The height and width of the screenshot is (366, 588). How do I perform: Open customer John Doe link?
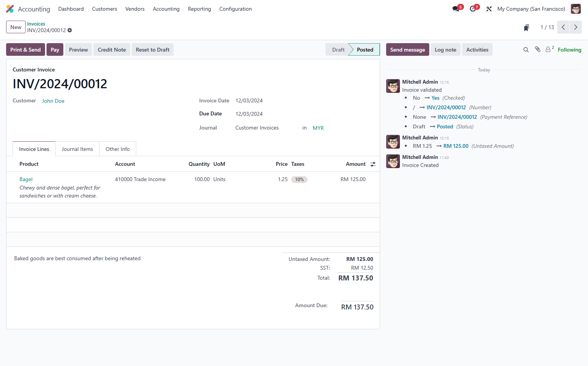pos(53,101)
